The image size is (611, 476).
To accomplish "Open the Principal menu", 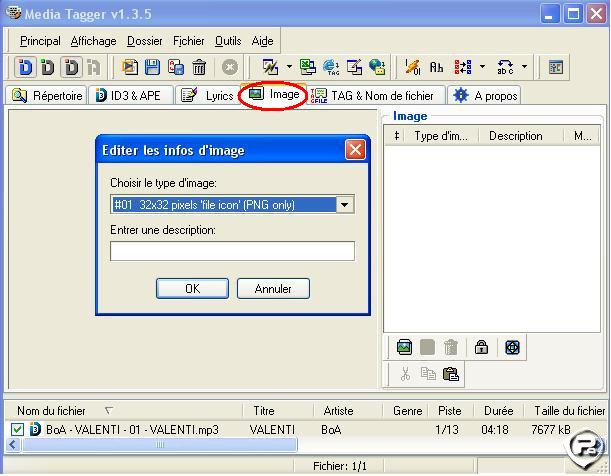I will (x=40, y=41).
